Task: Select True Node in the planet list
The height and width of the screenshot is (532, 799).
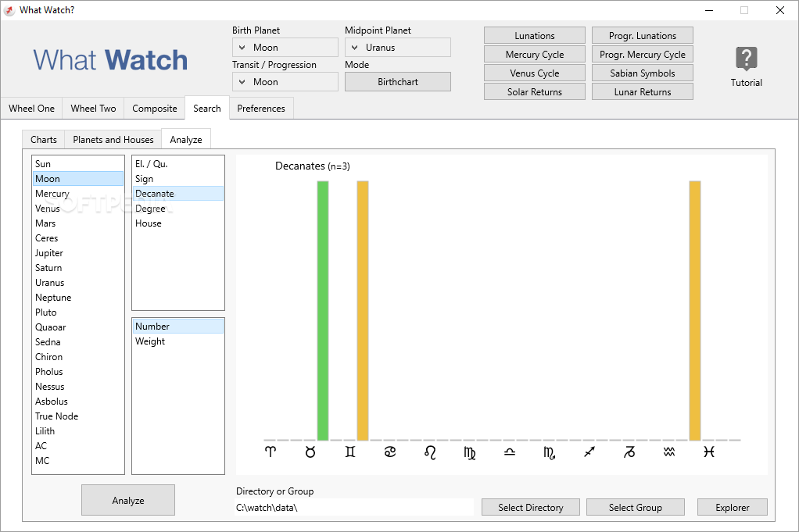Action: coord(78,416)
